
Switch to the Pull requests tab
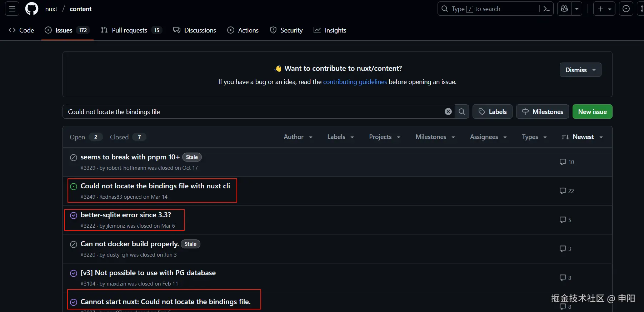point(131,30)
